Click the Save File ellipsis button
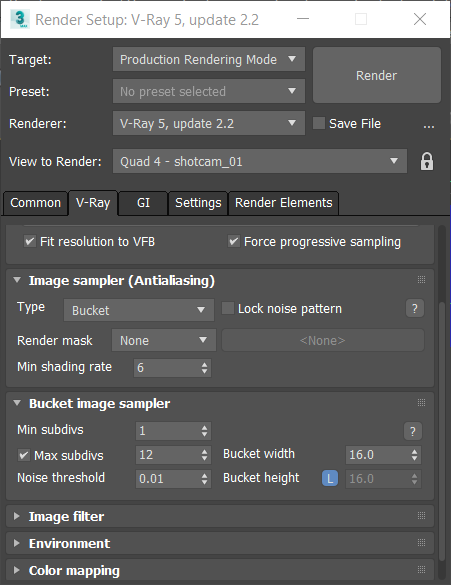 point(429,126)
